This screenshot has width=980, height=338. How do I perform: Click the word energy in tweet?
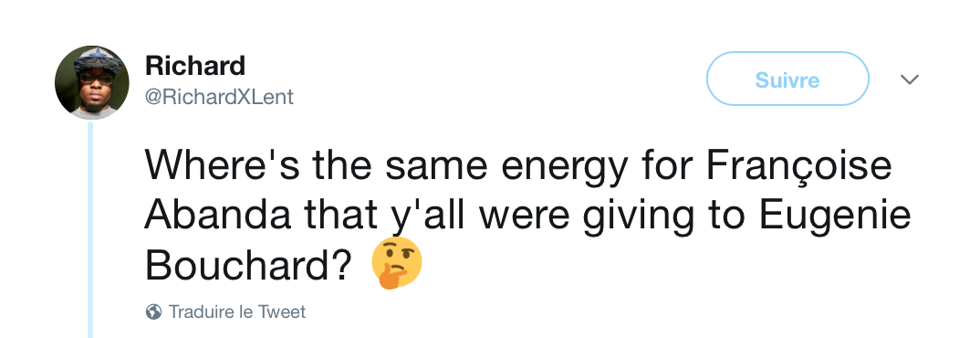click(x=565, y=169)
